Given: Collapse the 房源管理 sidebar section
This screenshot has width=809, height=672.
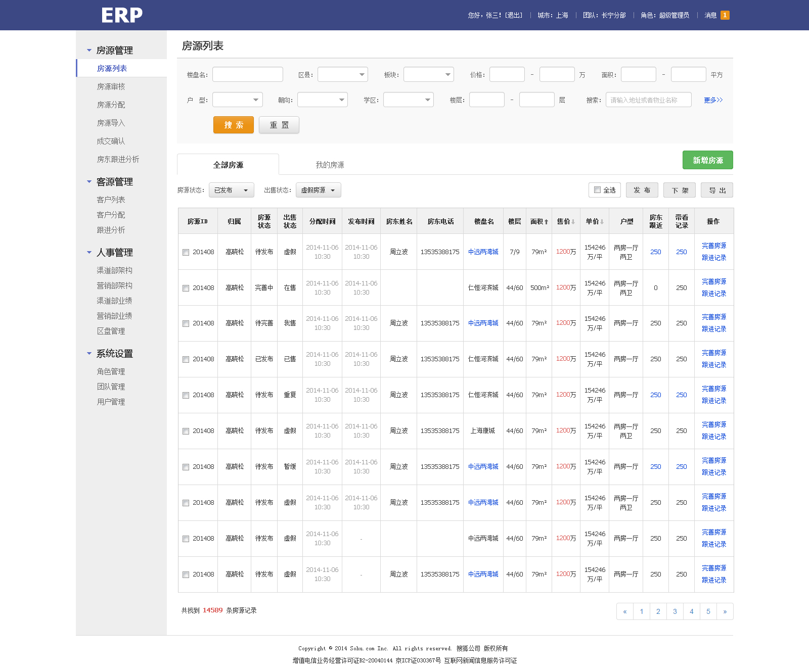Looking at the screenshot, I should point(89,51).
